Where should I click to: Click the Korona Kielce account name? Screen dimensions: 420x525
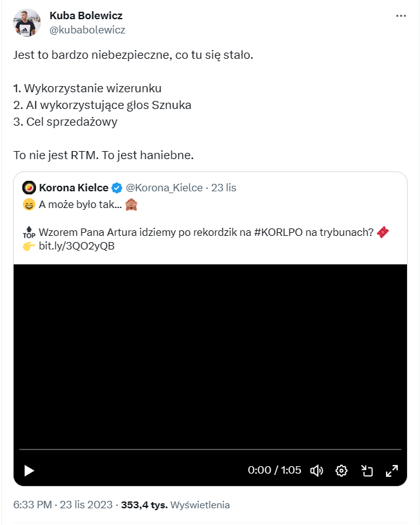tap(74, 188)
